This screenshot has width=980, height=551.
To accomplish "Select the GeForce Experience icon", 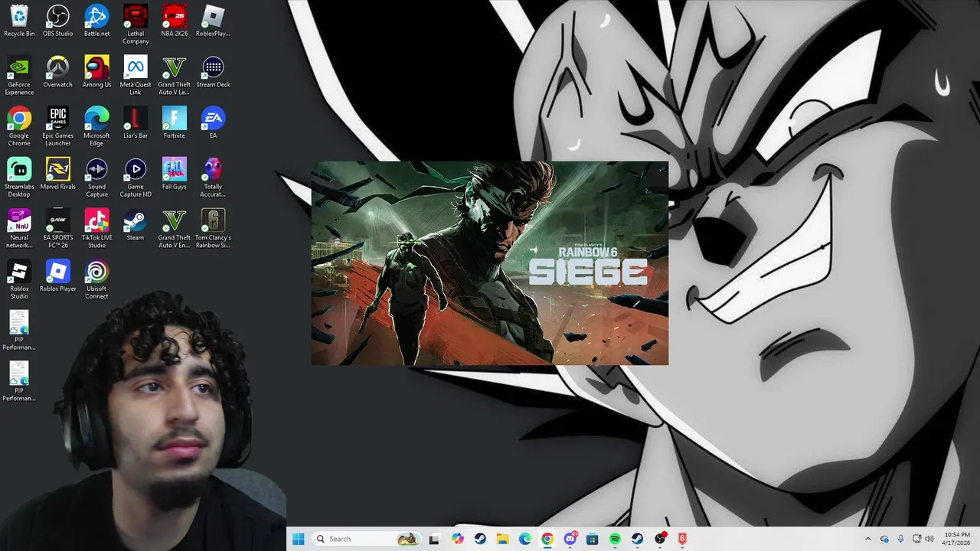I will tap(19, 75).
